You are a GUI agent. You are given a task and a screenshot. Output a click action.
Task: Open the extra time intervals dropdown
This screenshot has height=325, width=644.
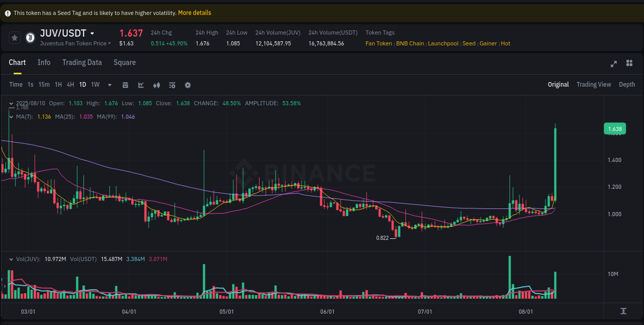109,85
